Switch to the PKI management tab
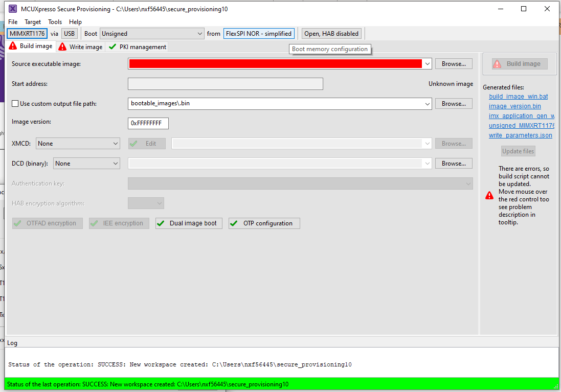 coord(141,46)
